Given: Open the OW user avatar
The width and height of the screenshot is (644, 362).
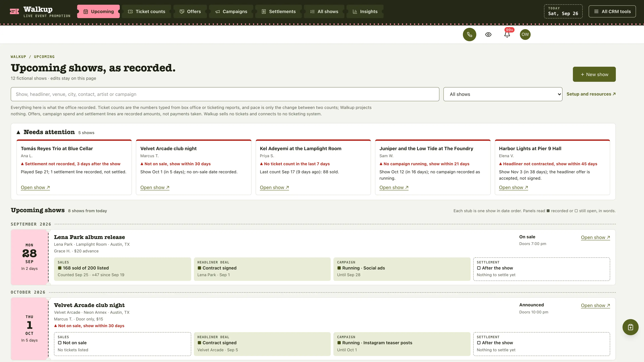Looking at the screenshot, I should coord(525,35).
